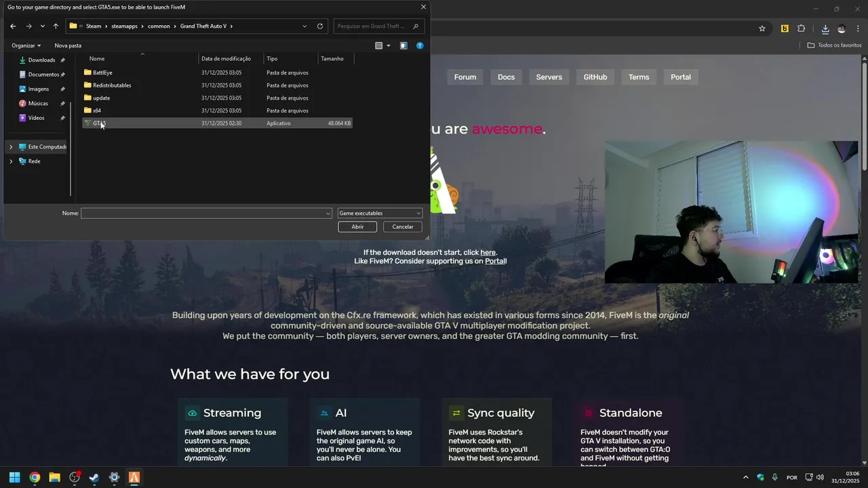This screenshot has height=488, width=868.
Task: Refresh the Grand Theft Auto V folder
Action: (x=320, y=26)
